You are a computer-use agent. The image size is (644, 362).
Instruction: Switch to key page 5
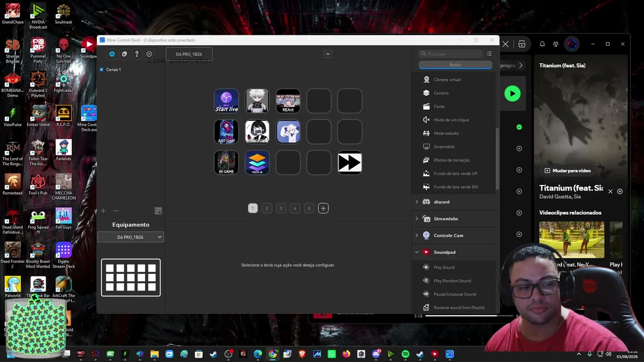309,208
